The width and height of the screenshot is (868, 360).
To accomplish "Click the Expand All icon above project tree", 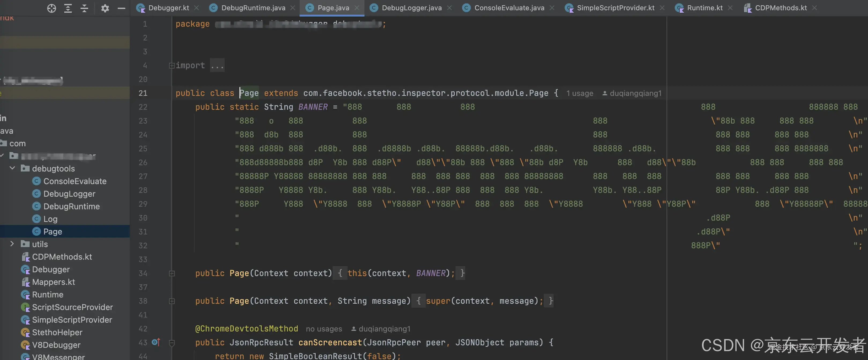I will click(x=68, y=8).
